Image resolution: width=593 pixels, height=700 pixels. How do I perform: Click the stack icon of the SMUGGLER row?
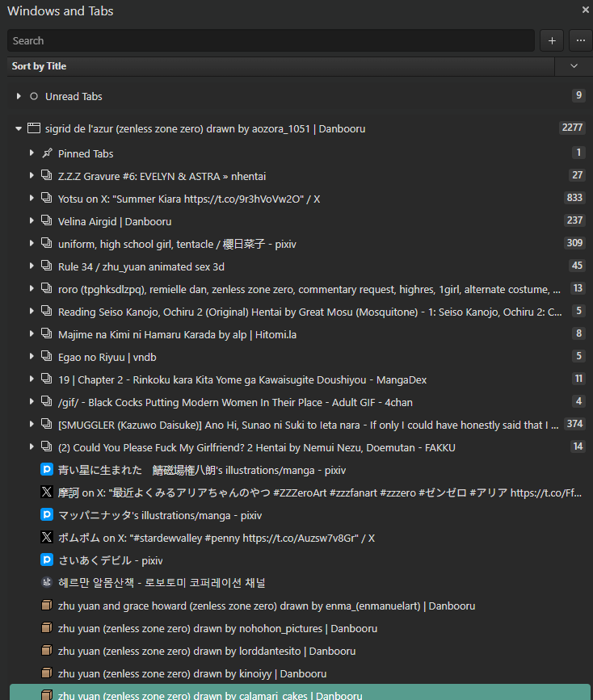tap(47, 424)
